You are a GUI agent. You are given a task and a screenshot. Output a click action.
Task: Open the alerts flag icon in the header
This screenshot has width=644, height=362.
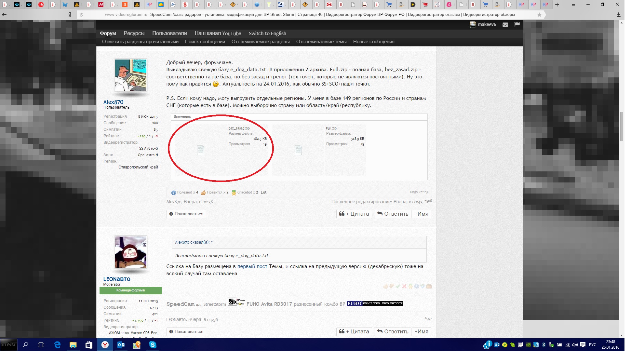pos(517,24)
